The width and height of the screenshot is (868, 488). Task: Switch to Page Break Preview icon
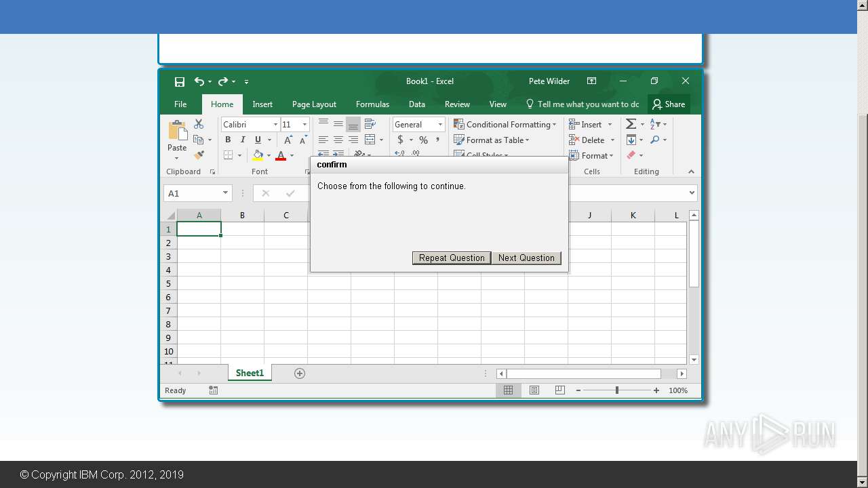coord(559,390)
